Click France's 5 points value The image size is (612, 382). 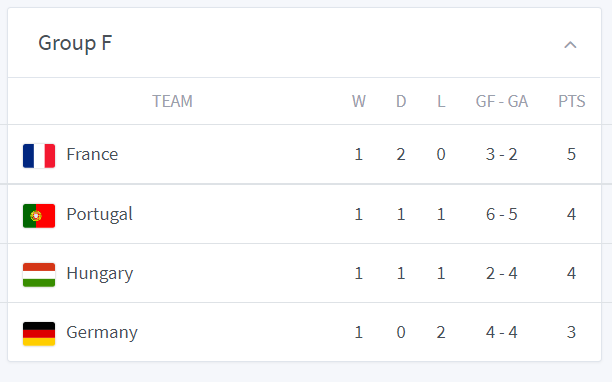[571, 155]
